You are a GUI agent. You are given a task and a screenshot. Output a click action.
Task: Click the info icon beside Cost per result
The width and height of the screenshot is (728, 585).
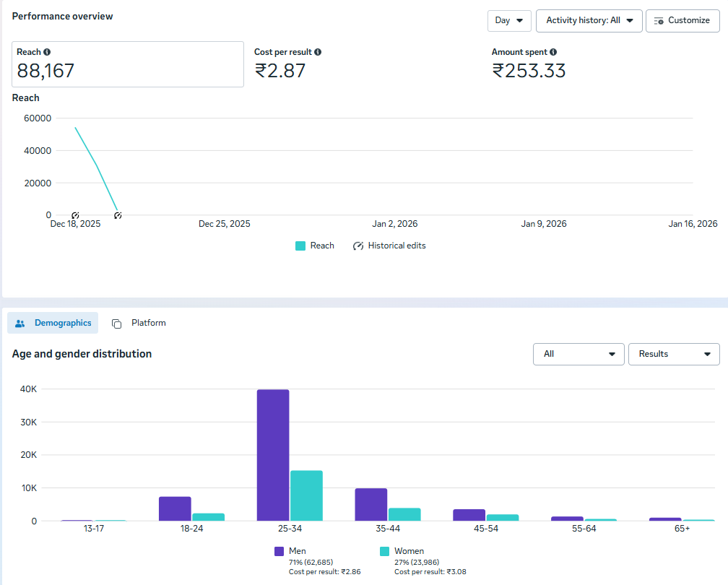click(x=318, y=52)
